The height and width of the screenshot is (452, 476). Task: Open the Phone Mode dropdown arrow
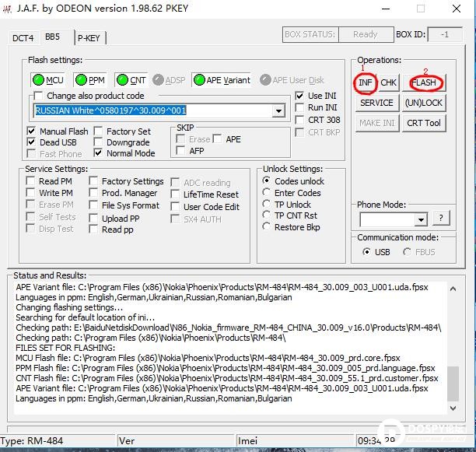click(421, 219)
